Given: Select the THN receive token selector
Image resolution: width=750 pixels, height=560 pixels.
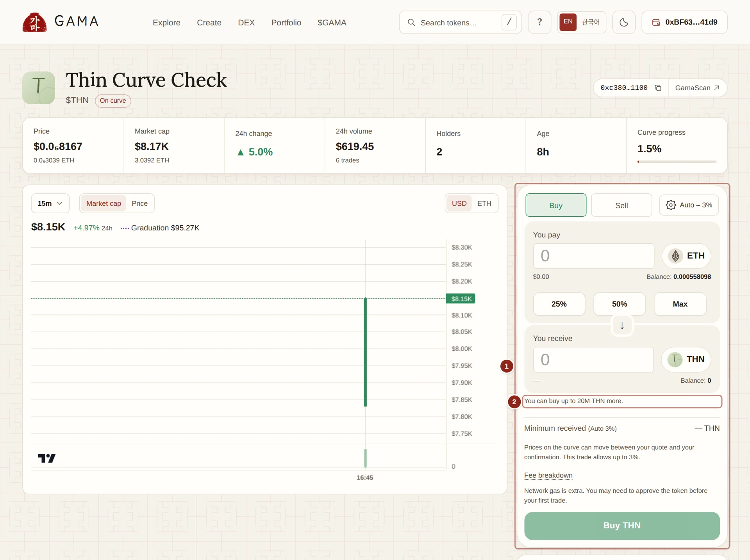Looking at the screenshot, I should pos(686,359).
